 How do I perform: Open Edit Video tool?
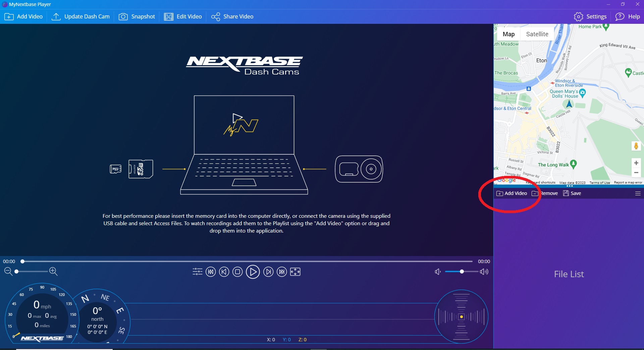pos(183,16)
